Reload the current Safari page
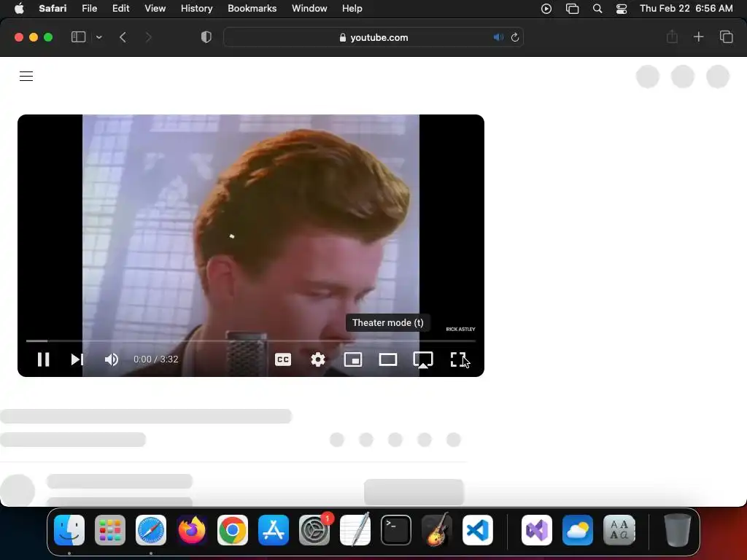 click(x=514, y=37)
